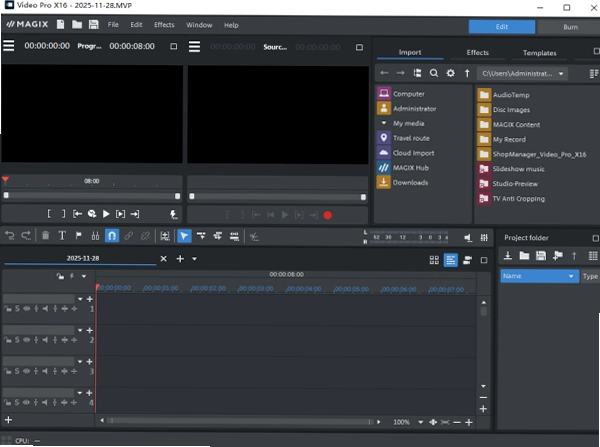Expand track 1 dropdown arrow

[x=80, y=299]
